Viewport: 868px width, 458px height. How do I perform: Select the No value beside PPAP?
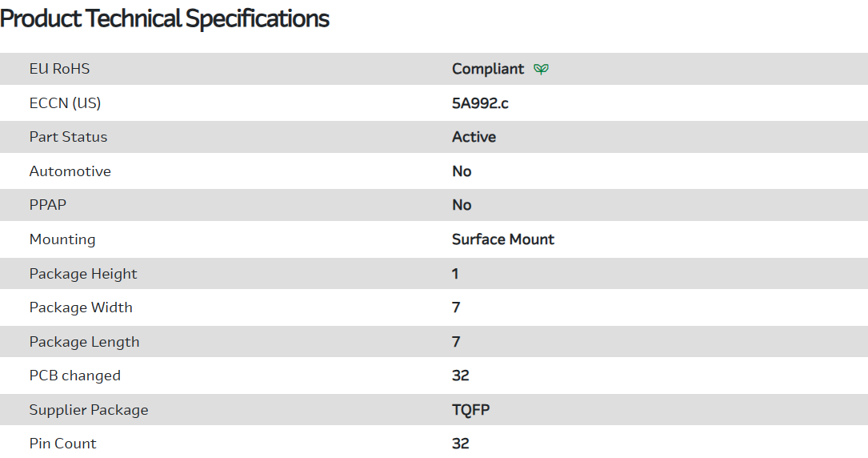point(462,205)
